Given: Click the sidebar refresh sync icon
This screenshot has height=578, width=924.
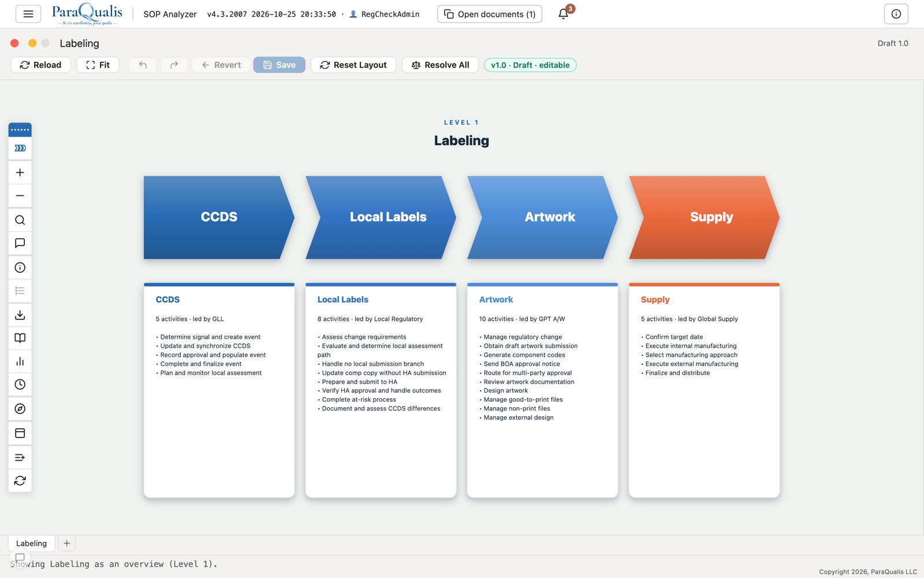Looking at the screenshot, I should click(x=20, y=480).
